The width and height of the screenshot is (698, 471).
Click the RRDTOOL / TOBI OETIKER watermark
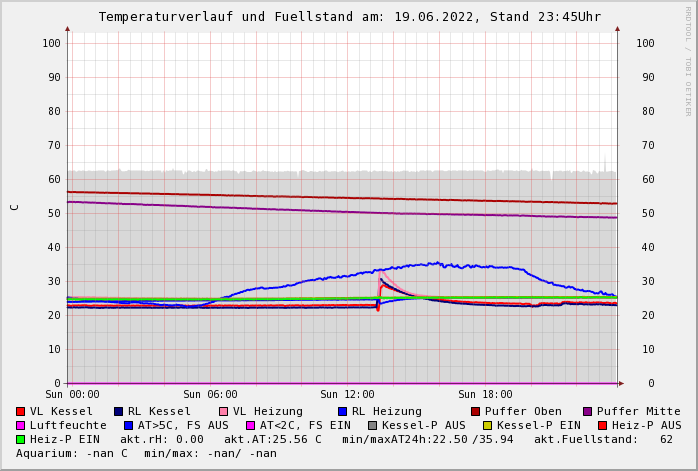click(x=688, y=60)
